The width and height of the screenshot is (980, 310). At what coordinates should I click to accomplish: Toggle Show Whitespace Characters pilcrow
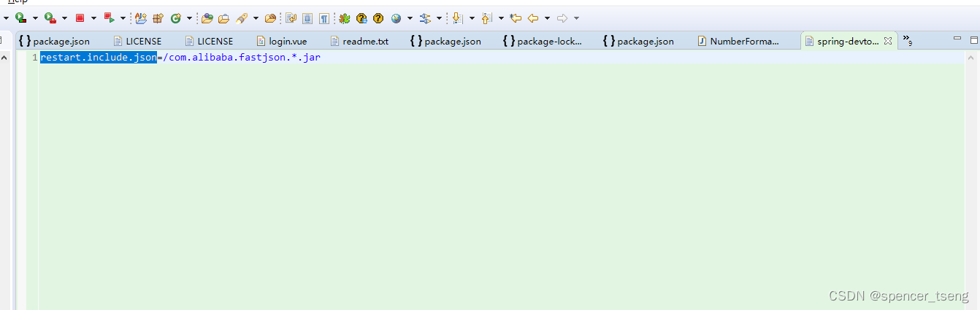(x=324, y=18)
